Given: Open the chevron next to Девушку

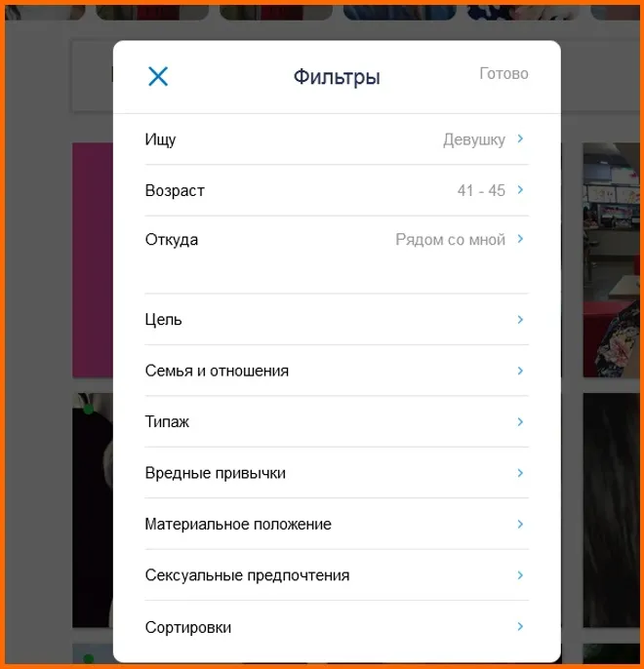Looking at the screenshot, I should pyautogui.click(x=520, y=138).
